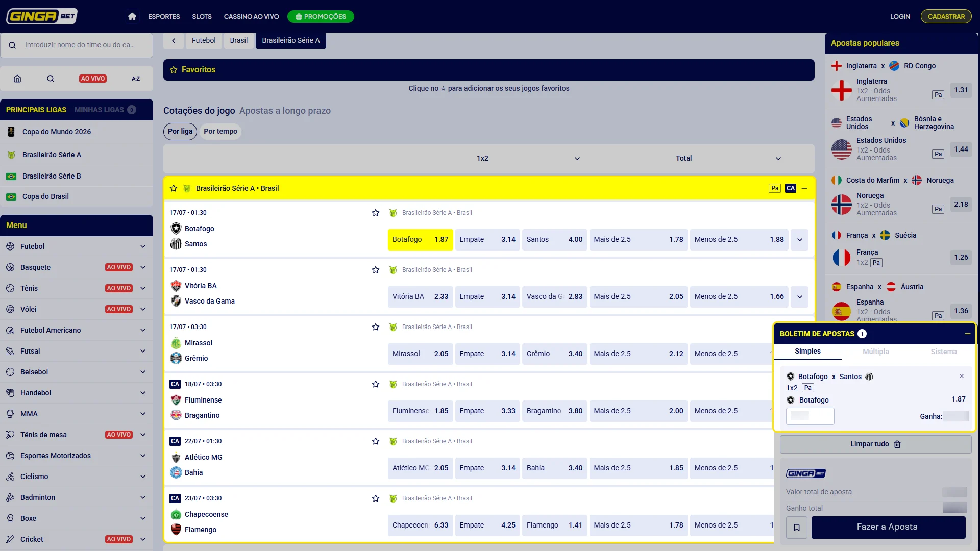Switch to Apostas a longo prazo tab
Screen dimensions: 980x551
[x=285, y=111]
